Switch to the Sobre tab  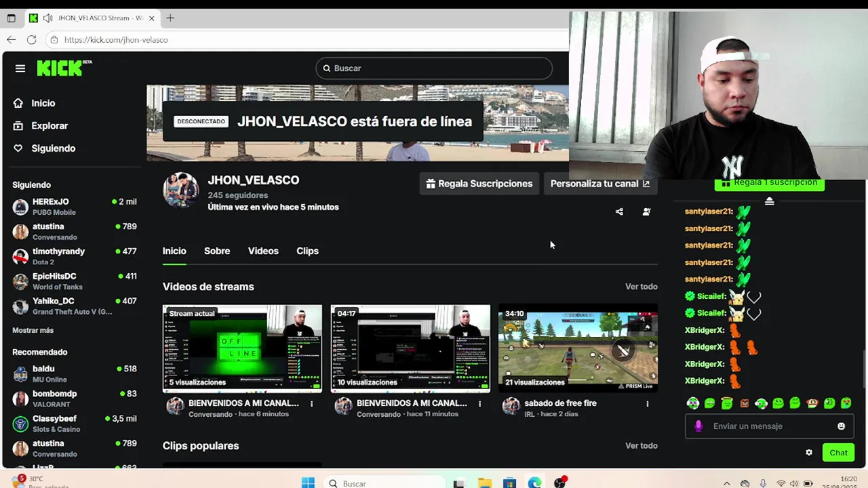pos(217,251)
